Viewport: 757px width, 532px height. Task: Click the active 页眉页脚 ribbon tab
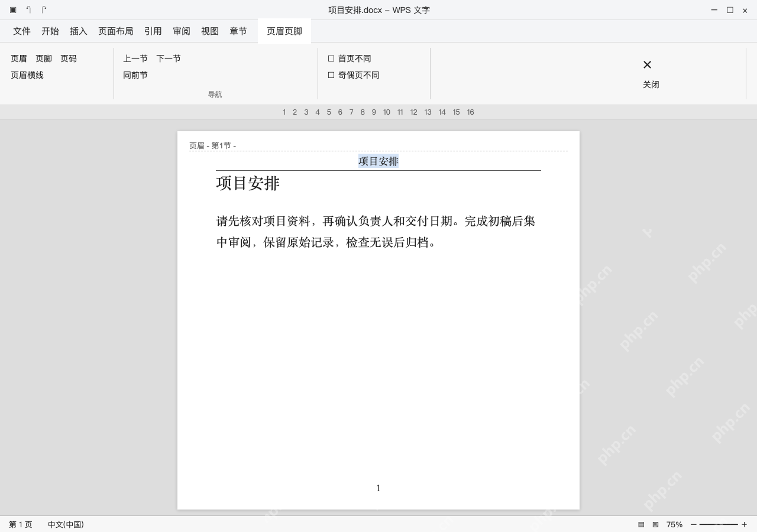point(284,31)
